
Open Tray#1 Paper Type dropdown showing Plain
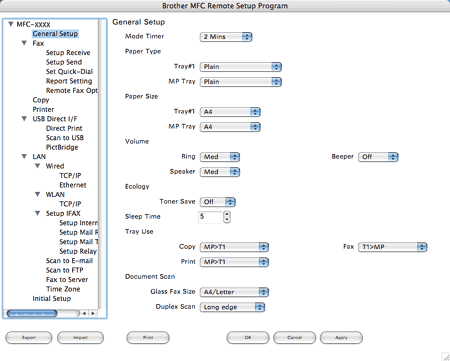point(241,67)
